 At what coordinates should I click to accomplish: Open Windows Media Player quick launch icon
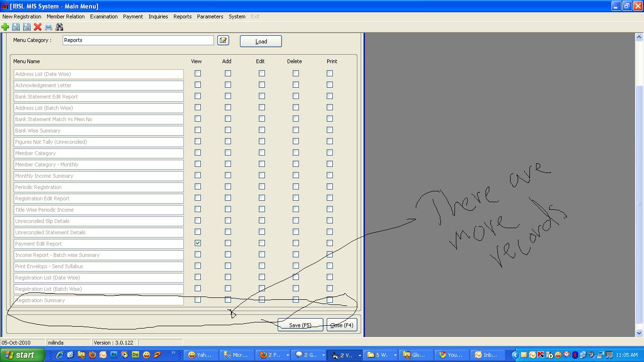[x=124, y=355]
